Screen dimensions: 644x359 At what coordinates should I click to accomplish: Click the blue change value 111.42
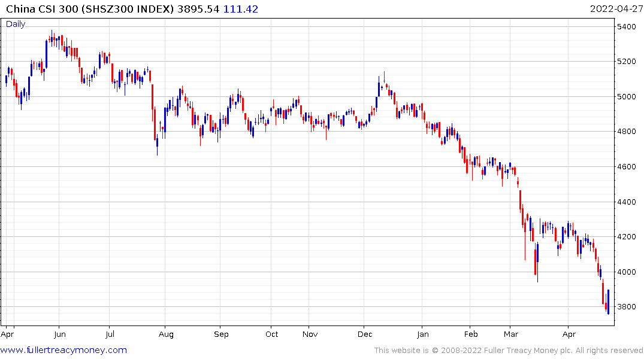[240, 9]
